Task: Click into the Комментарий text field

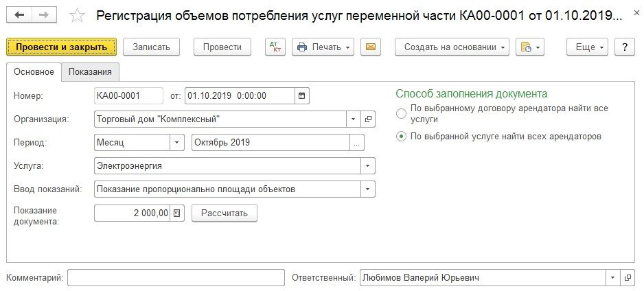Action: point(176,278)
